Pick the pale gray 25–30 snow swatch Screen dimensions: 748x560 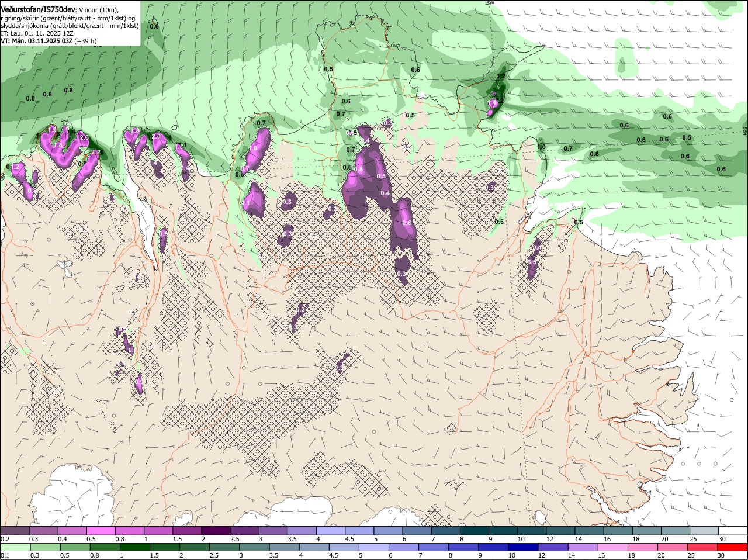705,531
